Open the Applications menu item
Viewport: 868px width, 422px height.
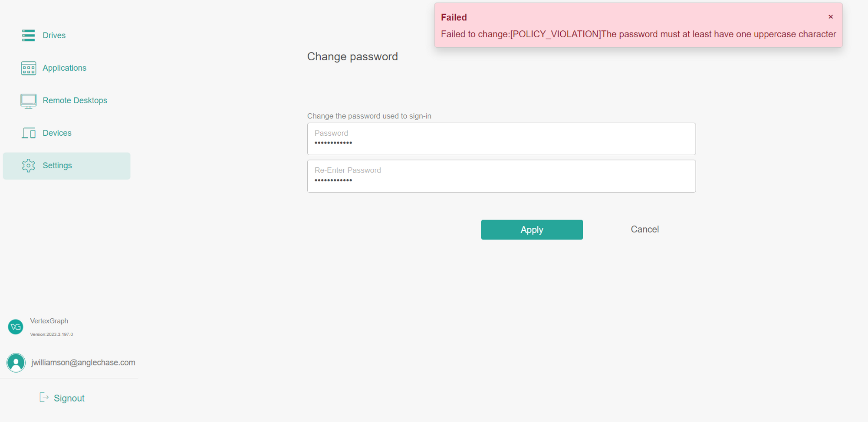65,68
